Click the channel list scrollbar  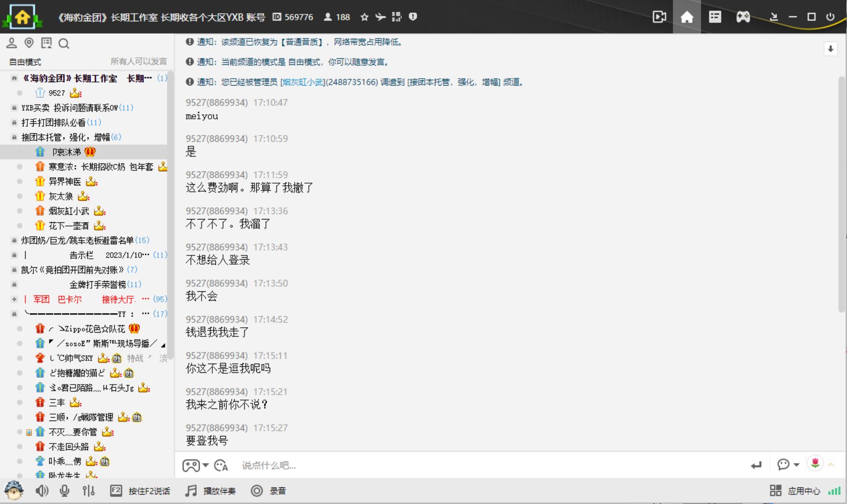pyautogui.click(x=170, y=215)
